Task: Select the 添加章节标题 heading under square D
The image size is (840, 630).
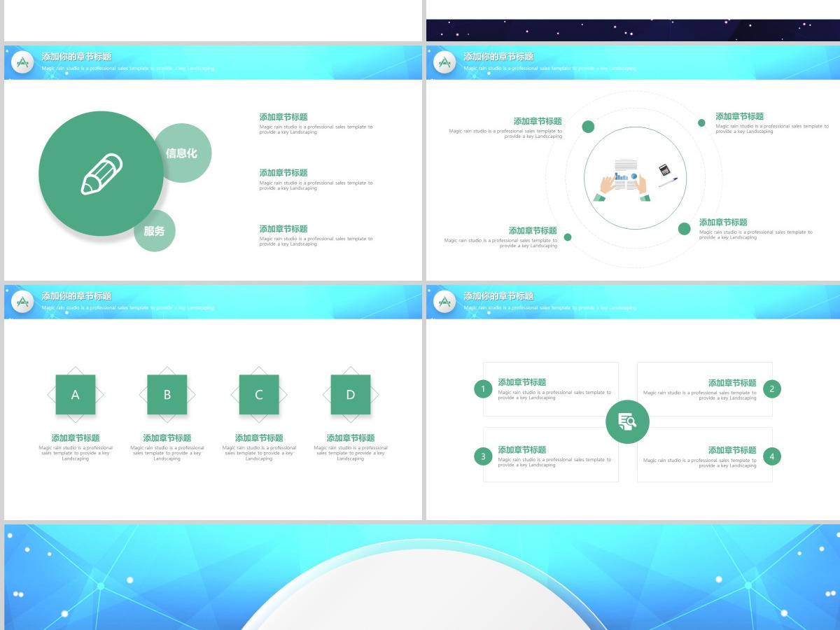Action: click(351, 438)
